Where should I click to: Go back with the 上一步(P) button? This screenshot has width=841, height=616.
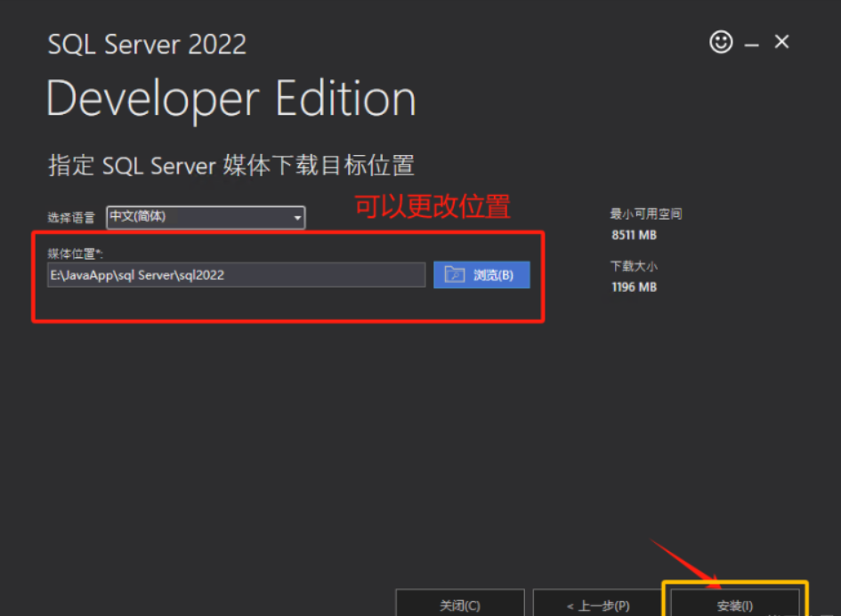[597, 604]
